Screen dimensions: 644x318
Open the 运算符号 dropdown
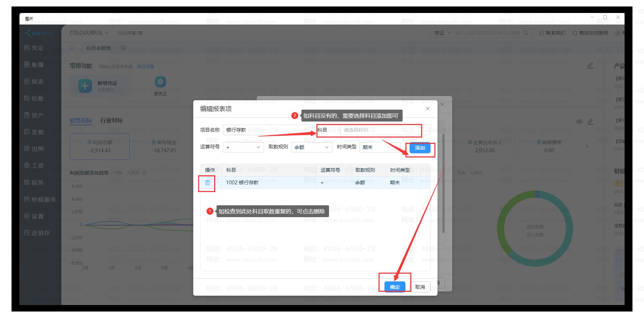point(243,147)
